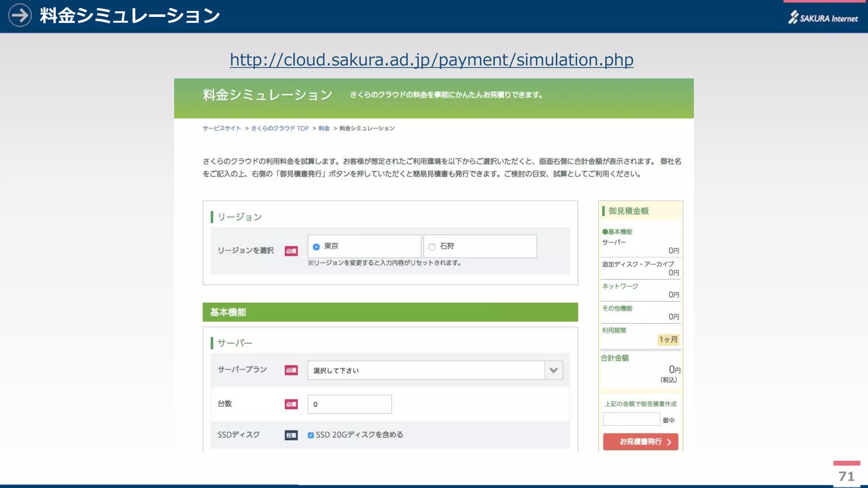The image size is (868, 488).
Task: Toggle SSD 20Gディスクを含める checkbox
Action: 311,435
